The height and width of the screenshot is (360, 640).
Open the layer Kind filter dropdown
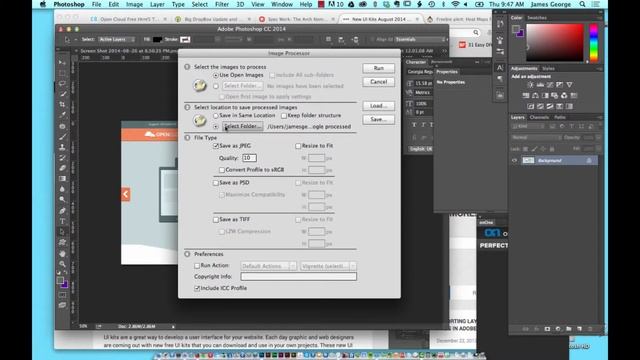[529, 127]
